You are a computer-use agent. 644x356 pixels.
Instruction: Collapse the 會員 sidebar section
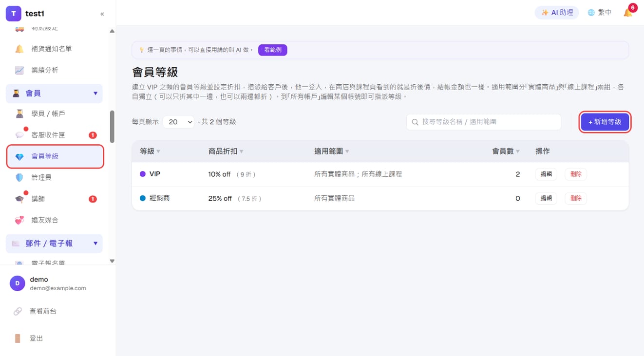click(x=54, y=94)
